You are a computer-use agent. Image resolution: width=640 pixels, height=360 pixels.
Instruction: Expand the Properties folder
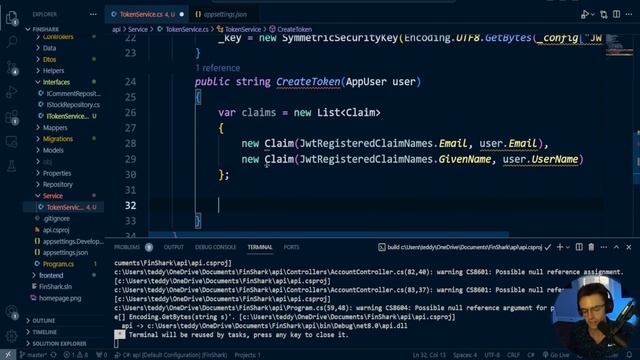(x=57, y=173)
